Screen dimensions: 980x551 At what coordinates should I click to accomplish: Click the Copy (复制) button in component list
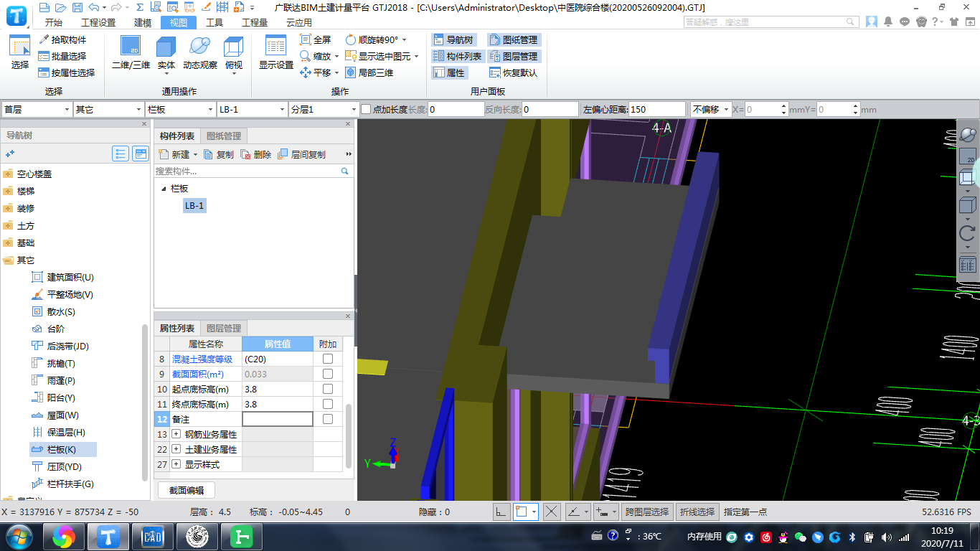(x=219, y=154)
